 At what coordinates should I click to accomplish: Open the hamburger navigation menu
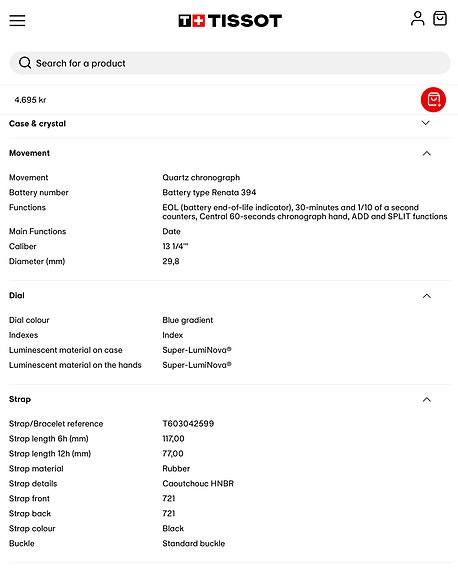[x=17, y=21]
